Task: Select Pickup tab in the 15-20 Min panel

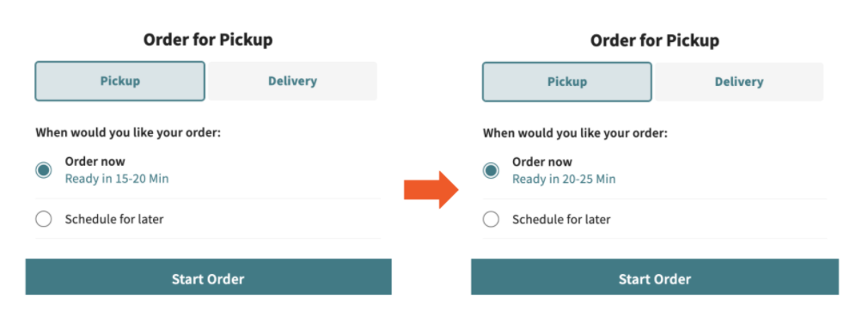Action: click(120, 82)
